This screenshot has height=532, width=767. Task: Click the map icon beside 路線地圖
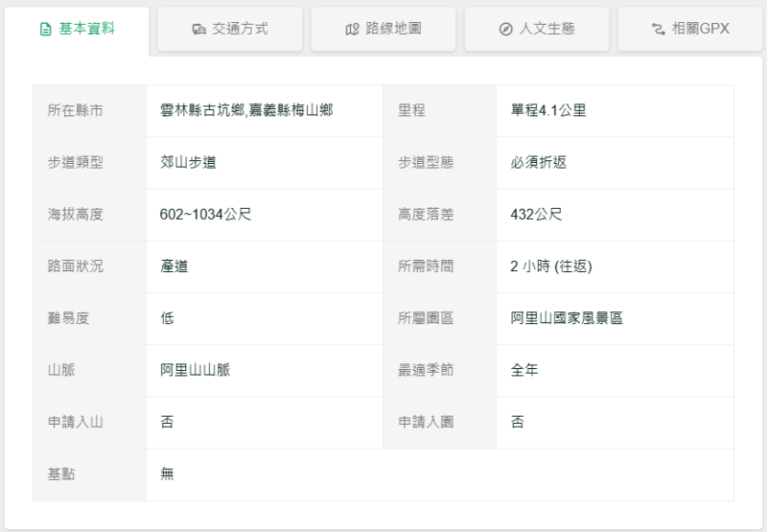click(x=352, y=30)
